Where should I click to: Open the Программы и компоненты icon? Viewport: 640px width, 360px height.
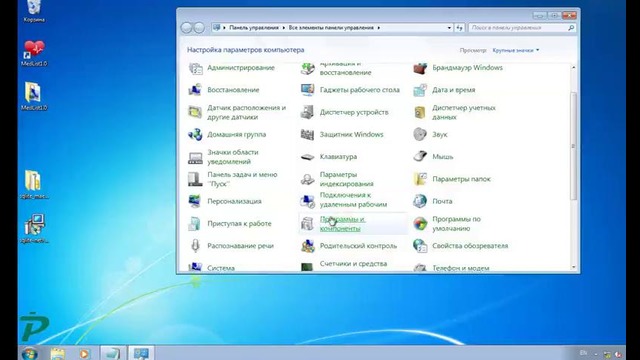pos(307,224)
